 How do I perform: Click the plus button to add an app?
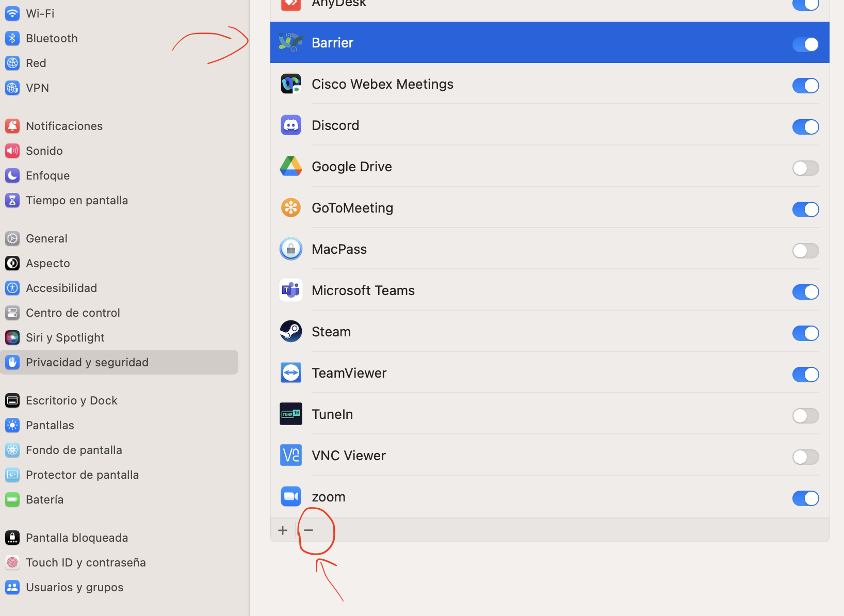pos(283,530)
